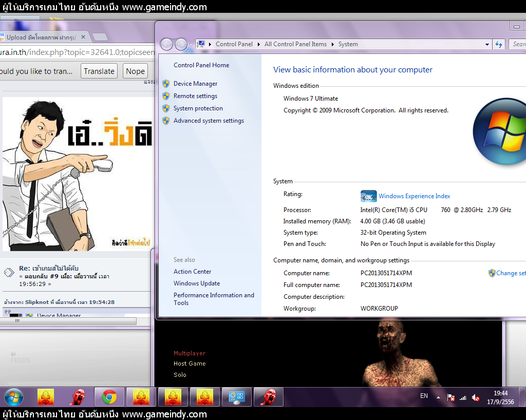The height and width of the screenshot is (420, 526).
Task: Expand arrow before Control Panel breadcrumb
Action: (210, 44)
